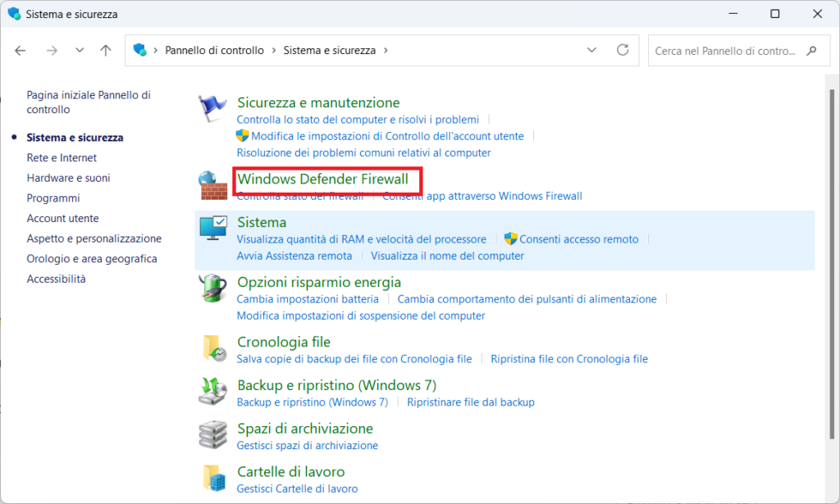Click Pannello di controllo in the breadcrumb
Image resolution: width=840 pixels, height=504 pixels.
tap(214, 50)
